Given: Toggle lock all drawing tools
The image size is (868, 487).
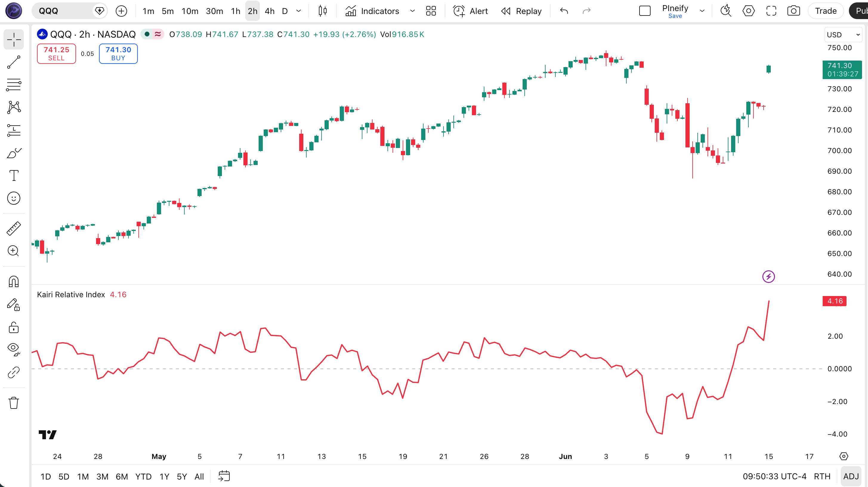Looking at the screenshot, I should tap(14, 327).
